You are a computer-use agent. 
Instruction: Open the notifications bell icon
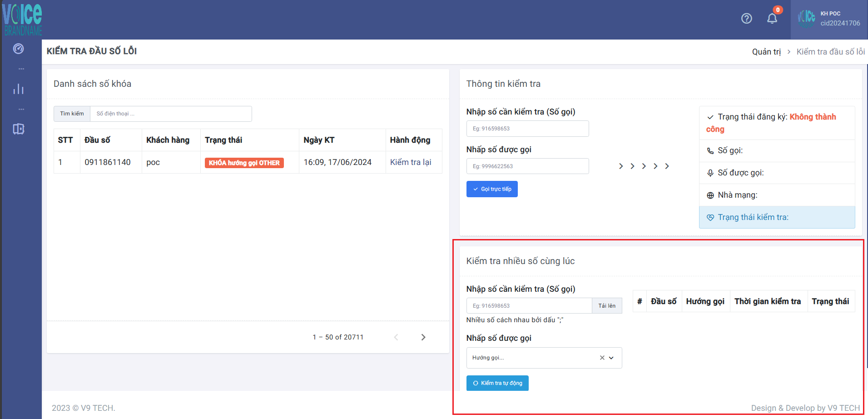[772, 19]
